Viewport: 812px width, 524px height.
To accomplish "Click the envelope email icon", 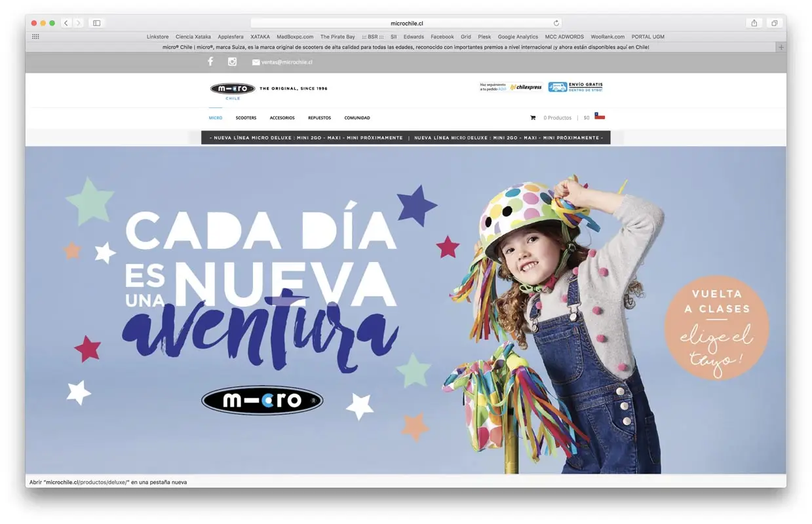I will point(256,62).
